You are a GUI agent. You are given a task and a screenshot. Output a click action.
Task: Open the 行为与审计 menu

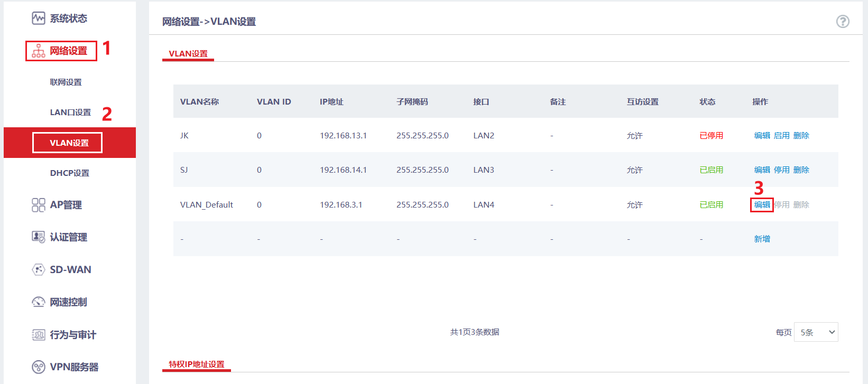(73, 335)
